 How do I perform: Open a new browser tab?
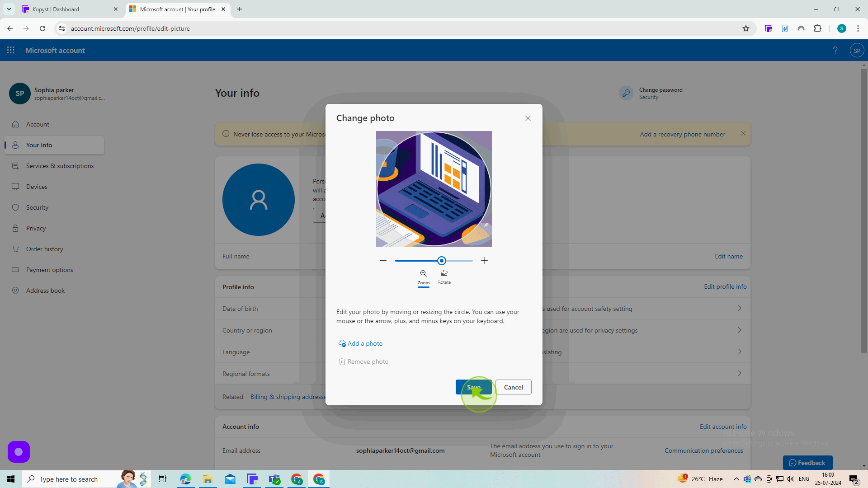240,9
